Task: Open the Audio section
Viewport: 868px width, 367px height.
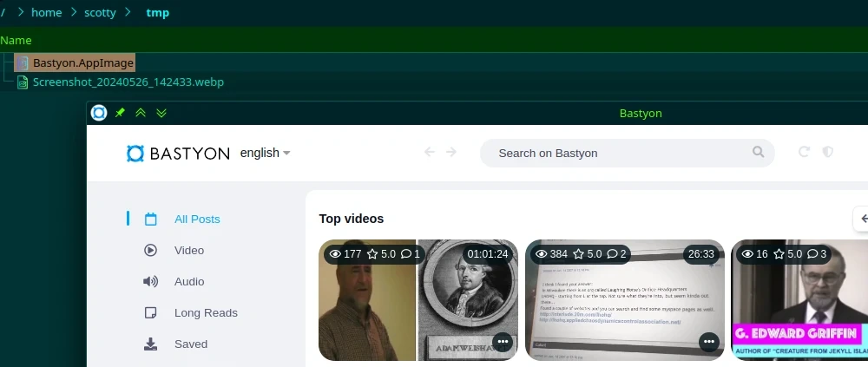Action: point(189,282)
